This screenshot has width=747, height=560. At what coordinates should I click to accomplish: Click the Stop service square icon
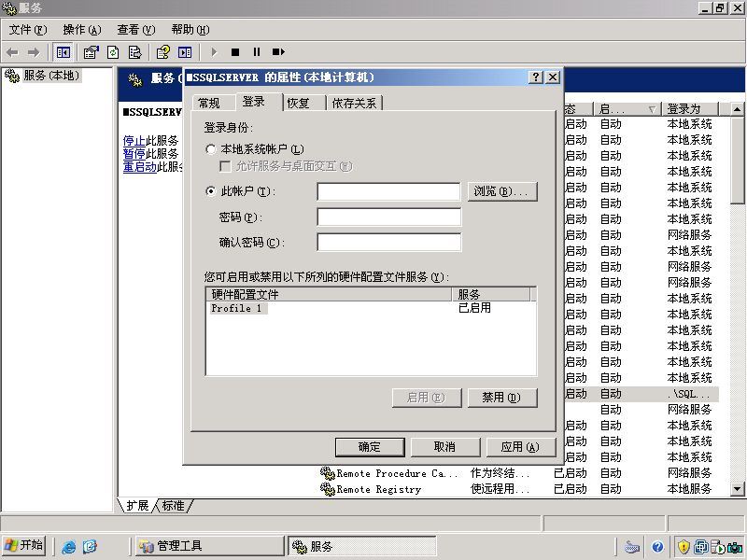(x=235, y=52)
